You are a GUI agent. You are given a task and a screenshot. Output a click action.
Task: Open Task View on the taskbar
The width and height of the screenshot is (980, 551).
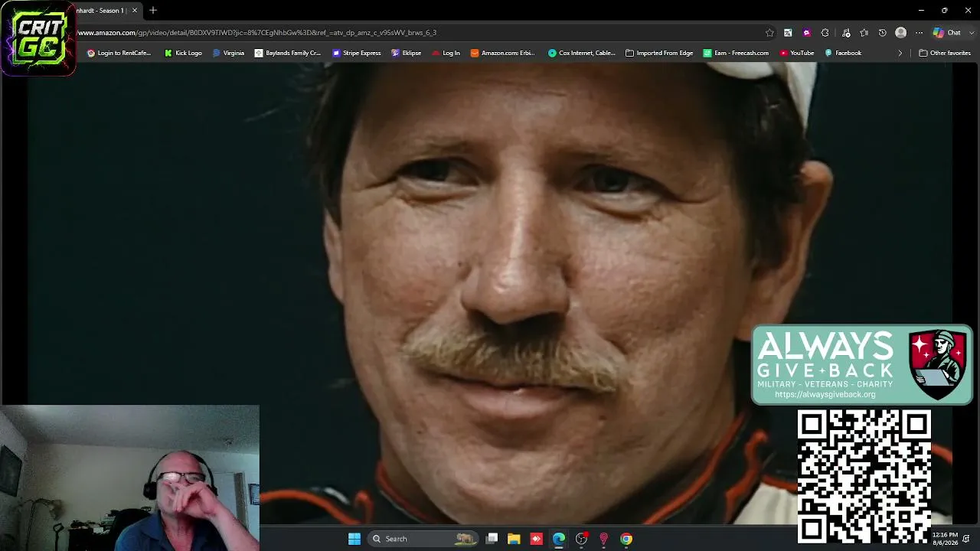pos(492,539)
